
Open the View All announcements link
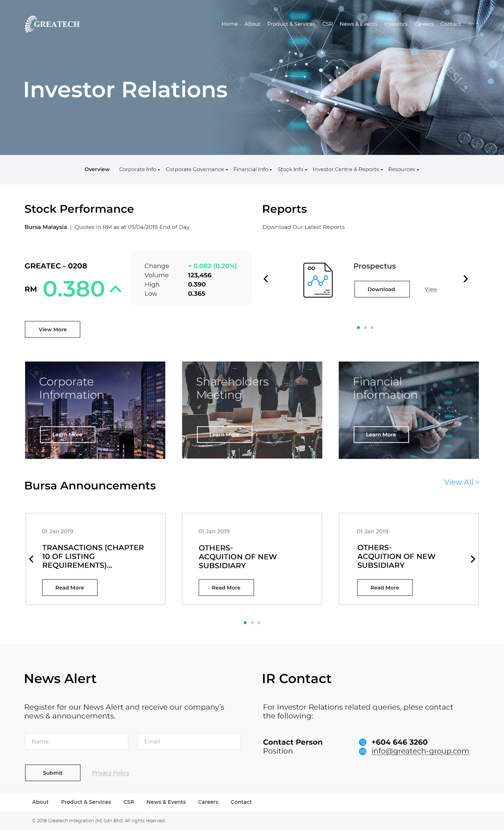click(x=461, y=482)
